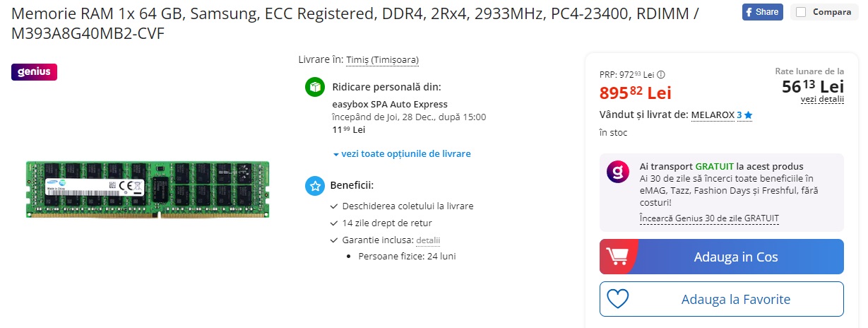This screenshot has height=328, width=868.
Task: Open Garantie inclusa detalii link
Action: click(428, 240)
